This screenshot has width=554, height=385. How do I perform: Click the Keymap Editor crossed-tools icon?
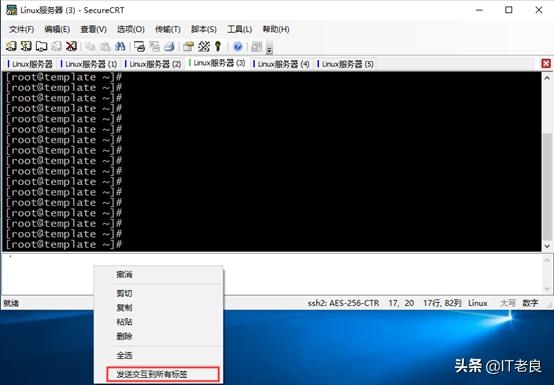click(204, 46)
